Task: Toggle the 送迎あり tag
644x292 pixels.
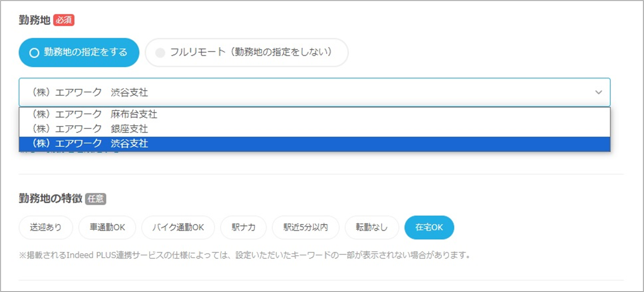Action: [x=46, y=228]
